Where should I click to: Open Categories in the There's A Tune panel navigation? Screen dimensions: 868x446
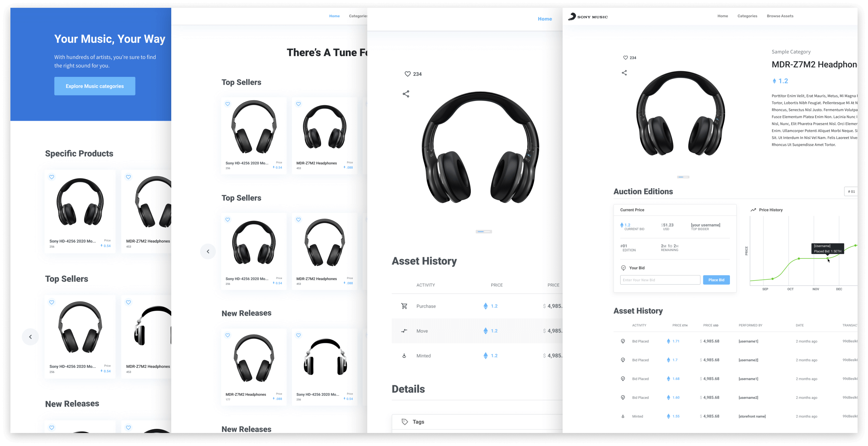pyautogui.click(x=358, y=16)
